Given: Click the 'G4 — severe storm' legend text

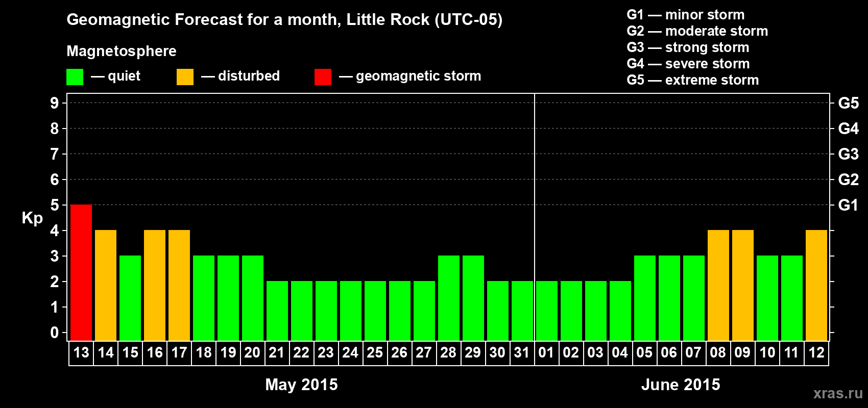Looking at the screenshot, I should [x=688, y=64].
